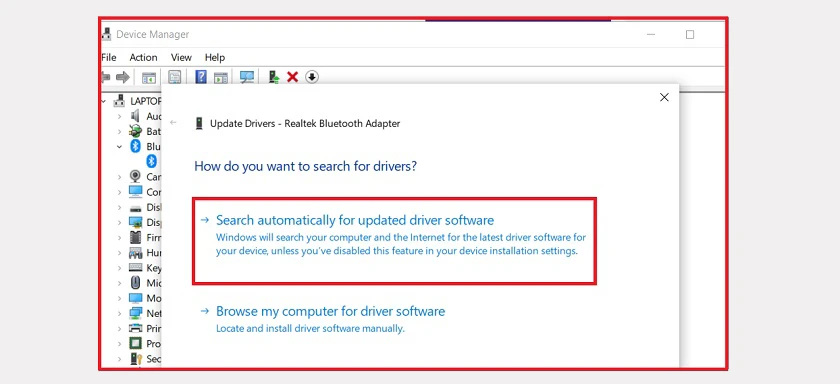Open Properties via the toolbar sheet icon
Image resolution: width=840 pixels, height=384 pixels.
[x=174, y=77]
